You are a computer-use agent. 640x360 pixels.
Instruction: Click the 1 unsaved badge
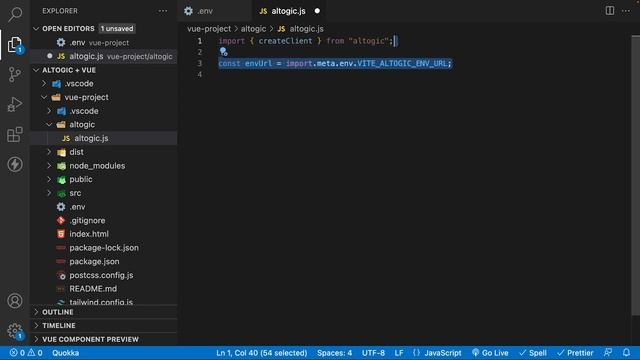[117, 29]
